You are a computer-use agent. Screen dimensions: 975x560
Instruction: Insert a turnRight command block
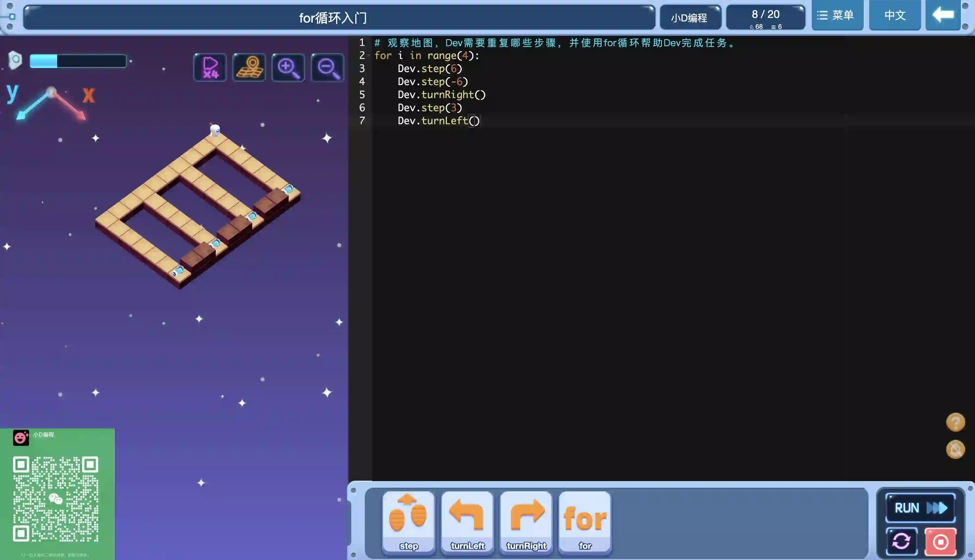[526, 522]
